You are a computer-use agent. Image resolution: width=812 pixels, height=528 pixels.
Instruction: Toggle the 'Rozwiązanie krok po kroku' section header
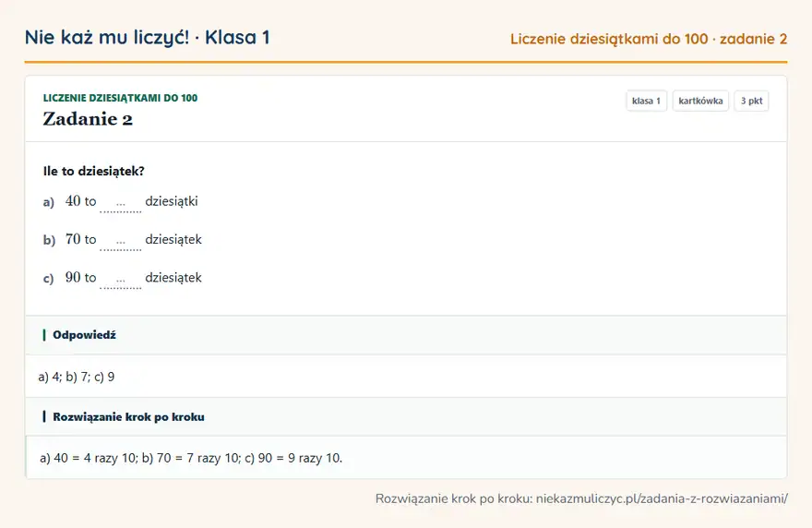[x=406, y=417]
